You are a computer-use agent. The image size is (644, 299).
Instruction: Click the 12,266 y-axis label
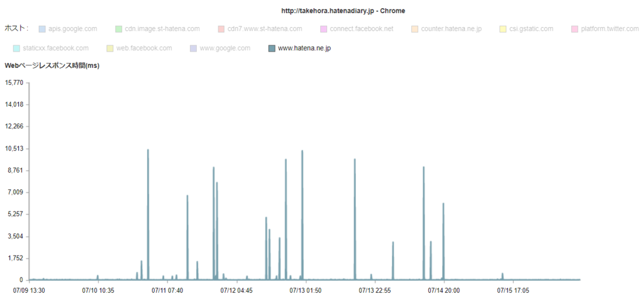(14, 127)
